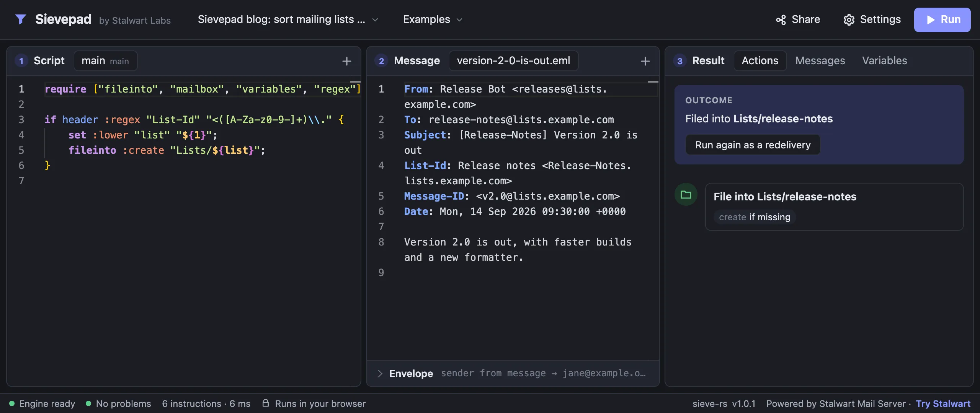Click 'Powered by Stalwart Mail Server' text

click(836, 403)
